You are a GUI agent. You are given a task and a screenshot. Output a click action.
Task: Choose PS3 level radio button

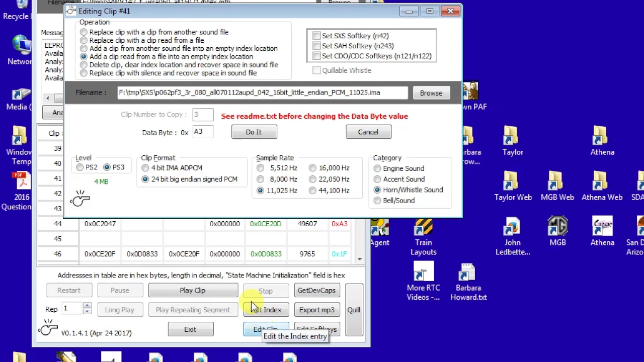point(107,167)
